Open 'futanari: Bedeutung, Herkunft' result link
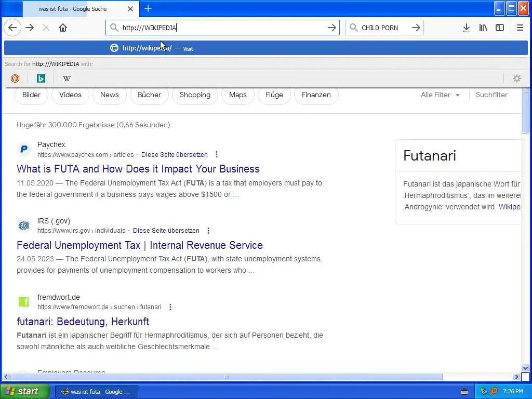The image size is (532, 399). click(x=83, y=322)
